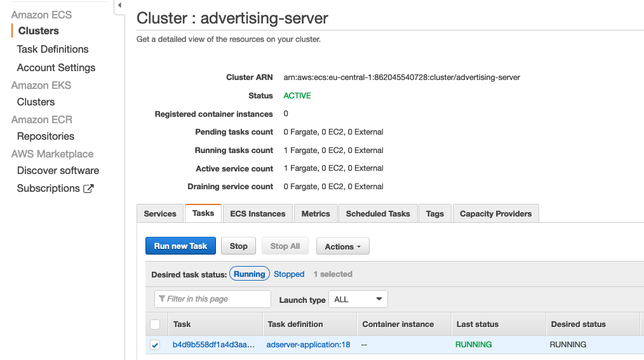Click the Desired status RUNNING cell
The image size is (644, 360).
568,344
